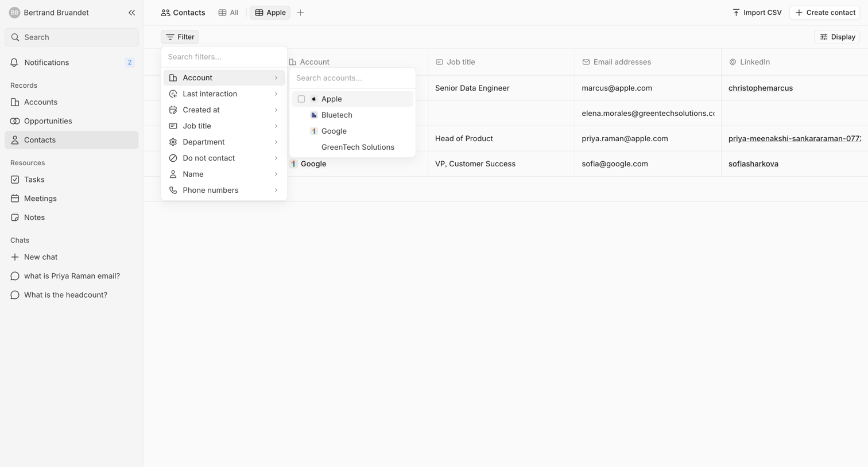Open the Display options
This screenshot has width=868, height=467.
837,37
